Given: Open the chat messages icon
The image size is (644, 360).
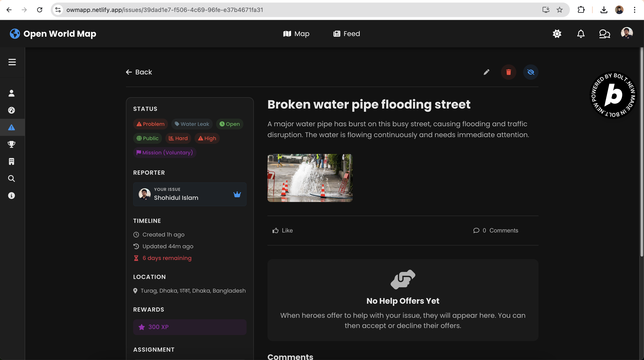Looking at the screenshot, I should tap(604, 33).
